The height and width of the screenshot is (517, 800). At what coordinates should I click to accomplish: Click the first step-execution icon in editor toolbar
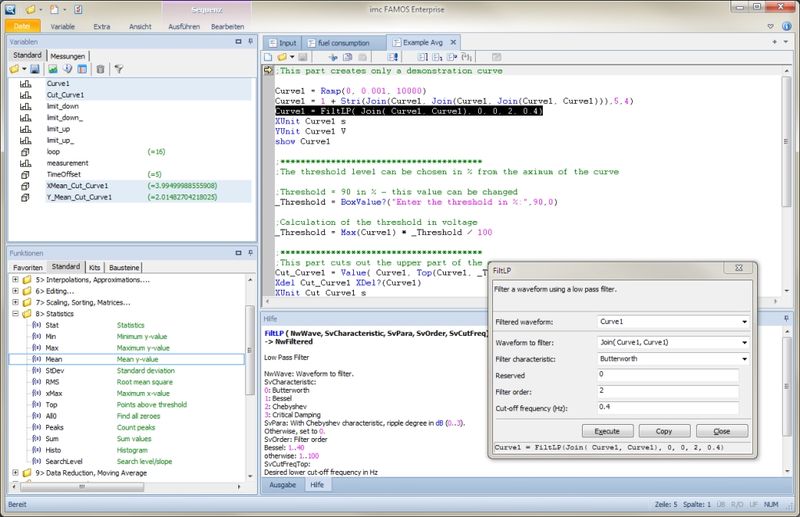(422, 57)
